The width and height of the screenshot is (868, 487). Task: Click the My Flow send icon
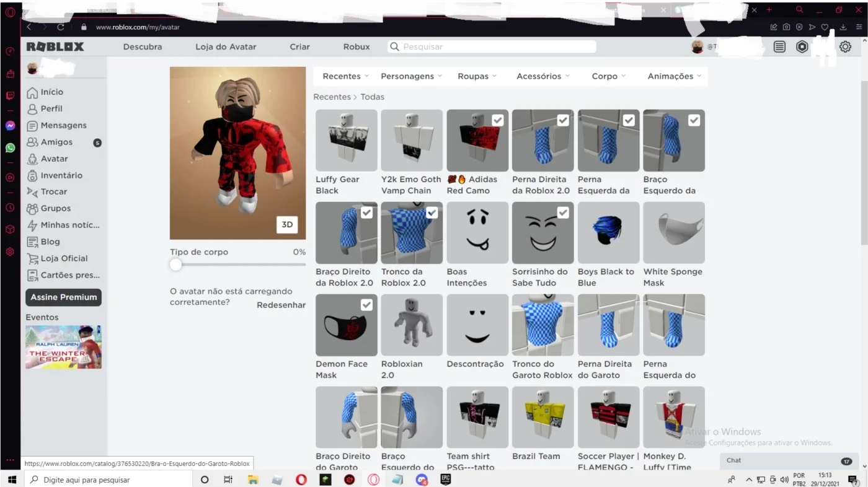[x=812, y=27]
